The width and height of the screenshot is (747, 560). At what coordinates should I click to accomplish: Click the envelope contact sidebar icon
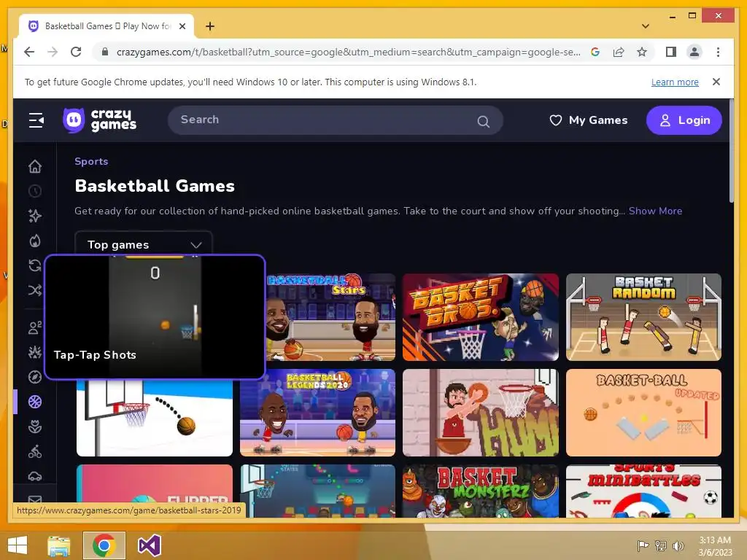pos(35,499)
